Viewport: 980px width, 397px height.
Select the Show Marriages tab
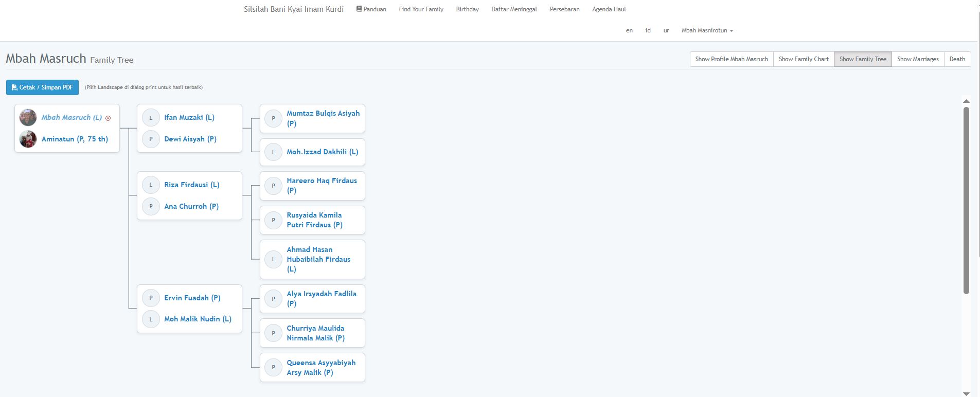(x=917, y=59)
